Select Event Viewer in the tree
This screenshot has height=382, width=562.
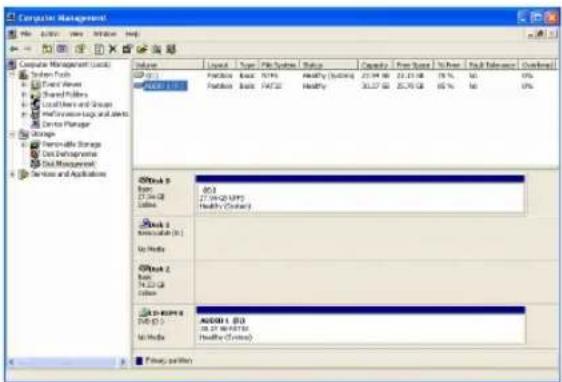point(62,85)
